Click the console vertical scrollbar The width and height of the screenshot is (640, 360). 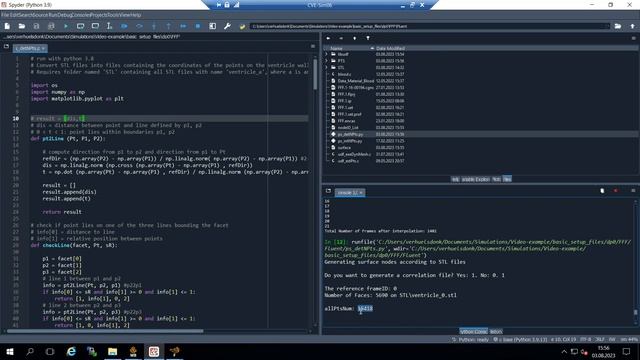point(635,313)
